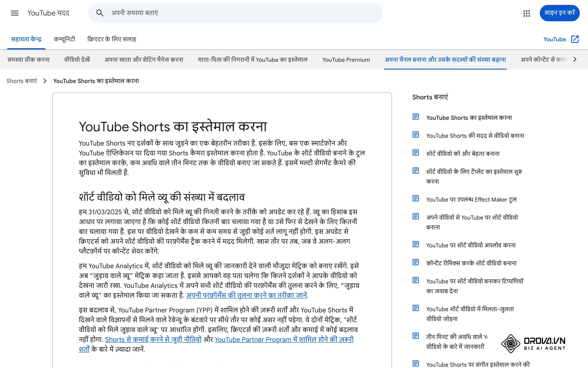Click article icon beside कॉन्टेंट रीमिक्स करके शॉर्ट वीडियो बनाना
The height and width of the screenshot is (368, 588).
click(x=416, y=262)
